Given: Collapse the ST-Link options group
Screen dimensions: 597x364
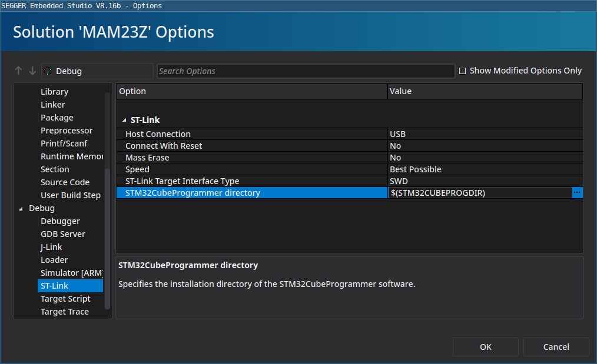Looking at the screenshot, I should [124, 120].
